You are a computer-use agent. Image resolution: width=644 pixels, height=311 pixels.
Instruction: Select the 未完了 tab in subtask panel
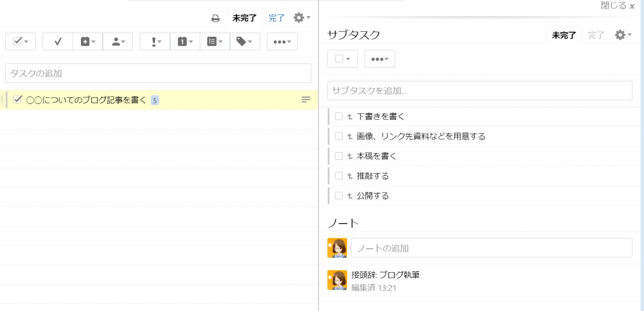(x=563, y=36)
